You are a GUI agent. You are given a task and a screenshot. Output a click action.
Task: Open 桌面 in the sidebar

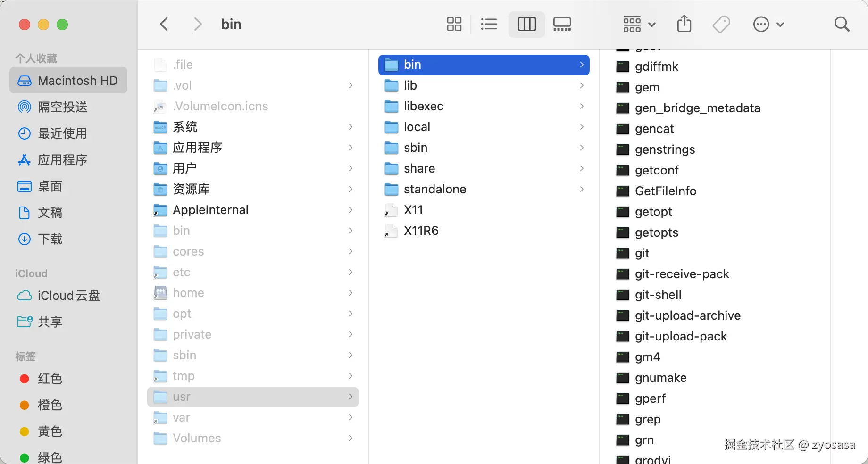click(68, 186)
